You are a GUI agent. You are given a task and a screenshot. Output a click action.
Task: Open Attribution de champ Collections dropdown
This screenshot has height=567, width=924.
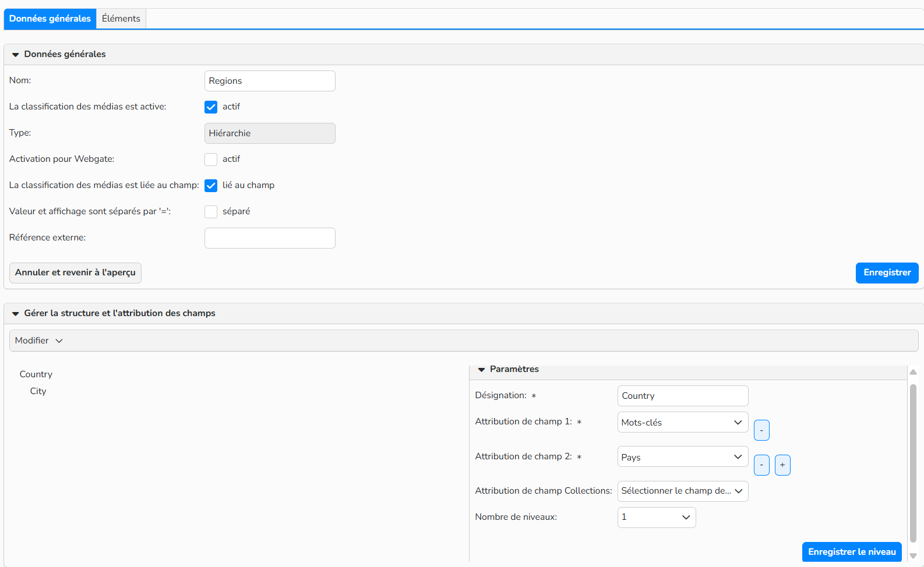tap(683, 491)
